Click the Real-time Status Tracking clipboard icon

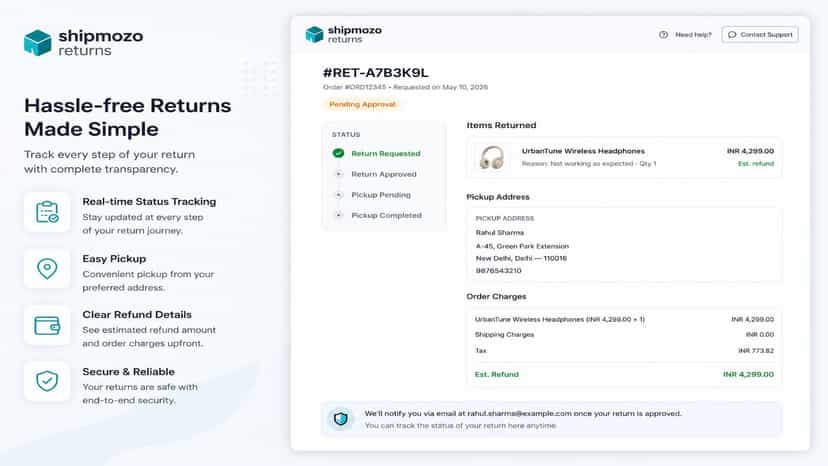click(47, 212)
